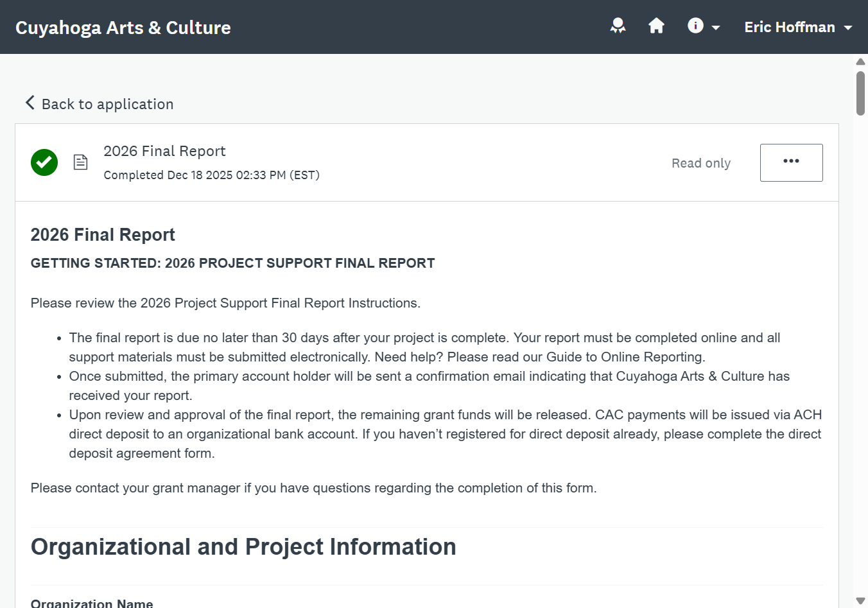Click the Cuyahoga Arts & Culture title

[123, 28]
